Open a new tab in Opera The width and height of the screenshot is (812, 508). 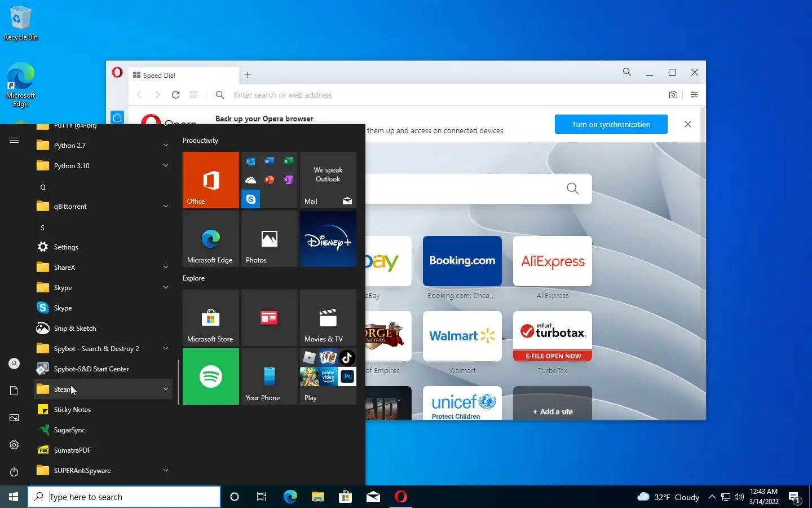click(x=248, y=75)
